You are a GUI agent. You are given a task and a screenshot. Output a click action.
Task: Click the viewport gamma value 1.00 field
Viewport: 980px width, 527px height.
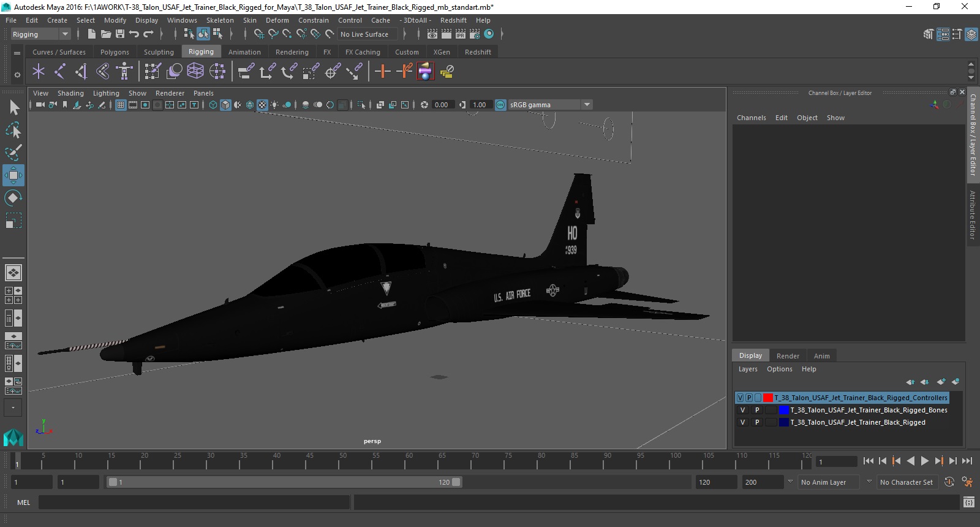(x=480, y=105)
